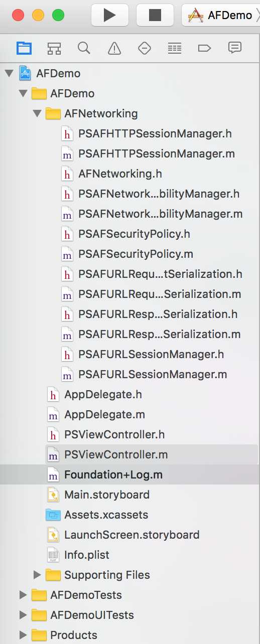Open the Breakpoint navigator icon
This screenshot has width=260, height=644.
pos(204,48)
